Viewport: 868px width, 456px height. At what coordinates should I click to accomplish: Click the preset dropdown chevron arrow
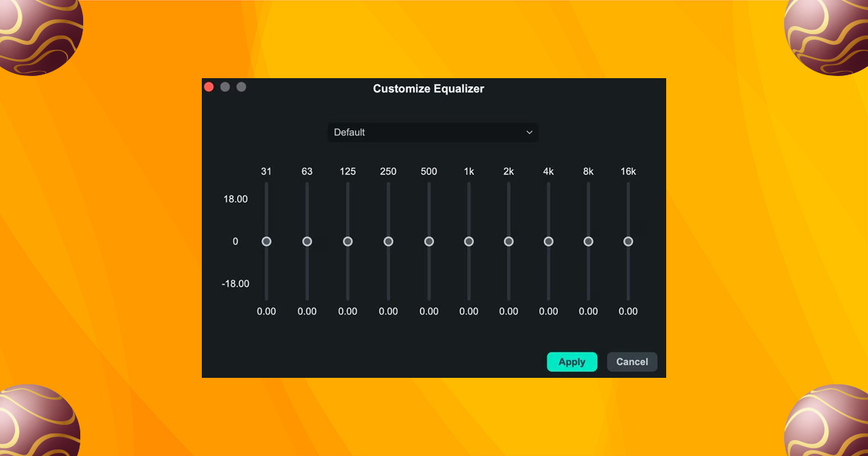(529, 132)
